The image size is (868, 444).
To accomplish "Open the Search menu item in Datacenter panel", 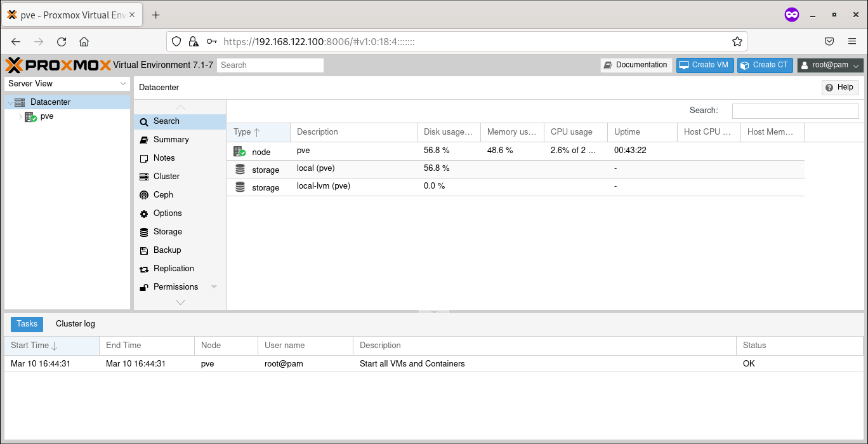I will (180, 121).
